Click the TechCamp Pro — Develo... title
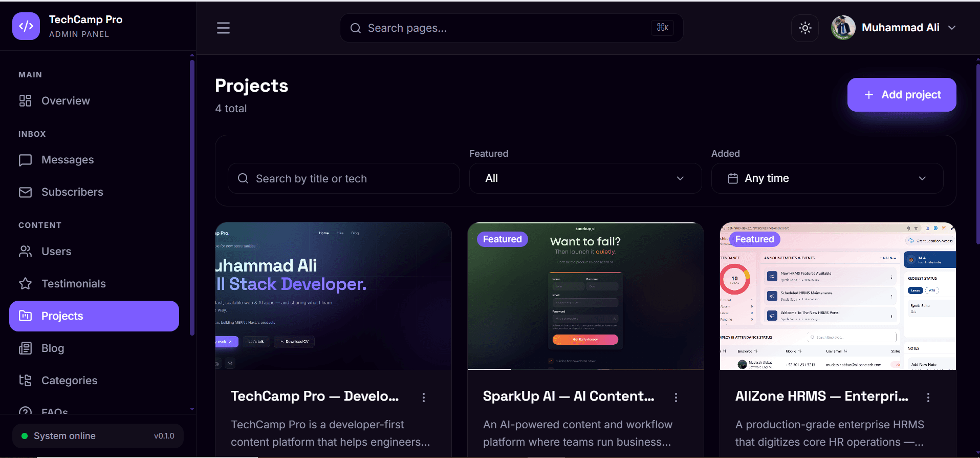This screenshot has width=980, height=458. (315, 396)
